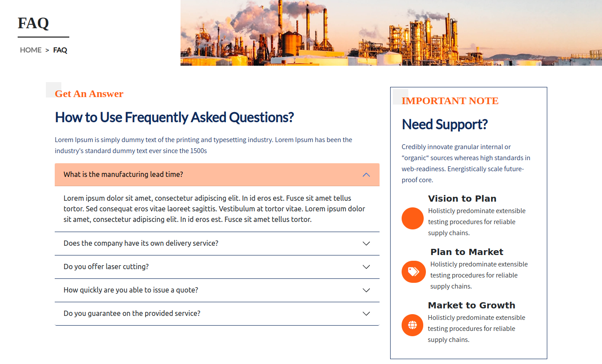Expand the delivery service question chevron
602x364 pixels.
pos(366,244)
